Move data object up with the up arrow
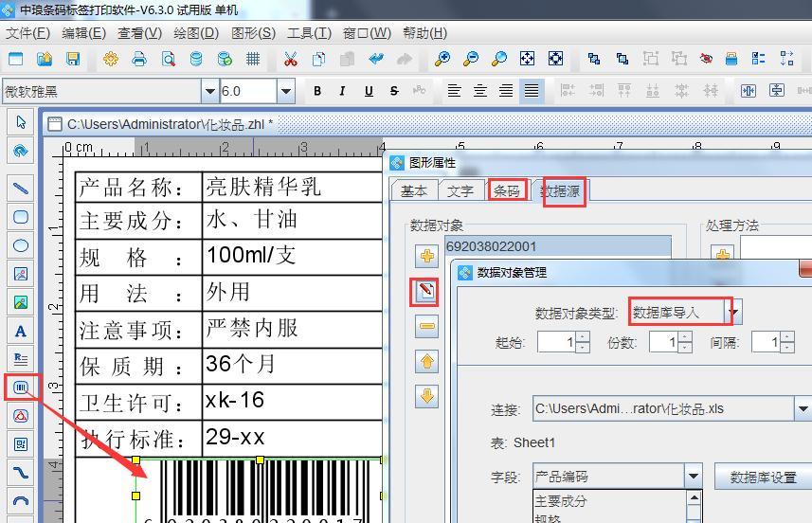Image resolution: width=812 pixels, height=523 pixels. 426,361
